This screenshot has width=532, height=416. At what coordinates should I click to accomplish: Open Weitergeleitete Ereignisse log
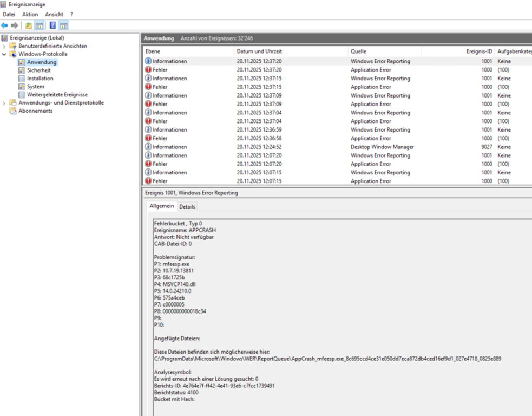[57, 95]
